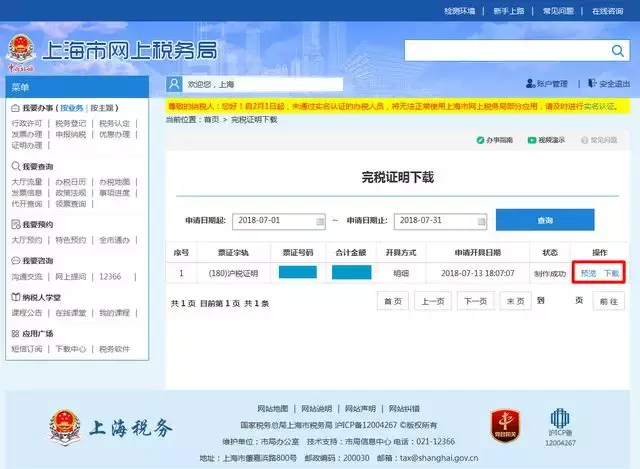
Task: Open 事项进度 in the menu
Action: pos(114,193)
